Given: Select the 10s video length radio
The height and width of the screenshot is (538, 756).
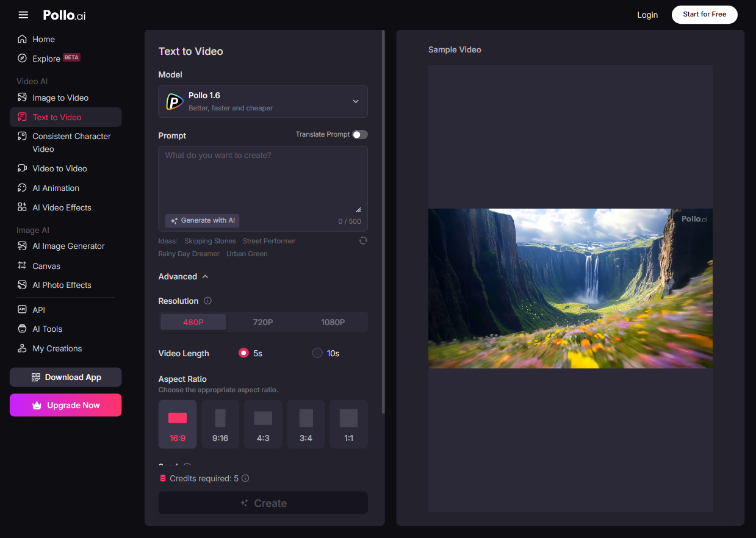Looking at the screenshot, I should pos(317,353).
